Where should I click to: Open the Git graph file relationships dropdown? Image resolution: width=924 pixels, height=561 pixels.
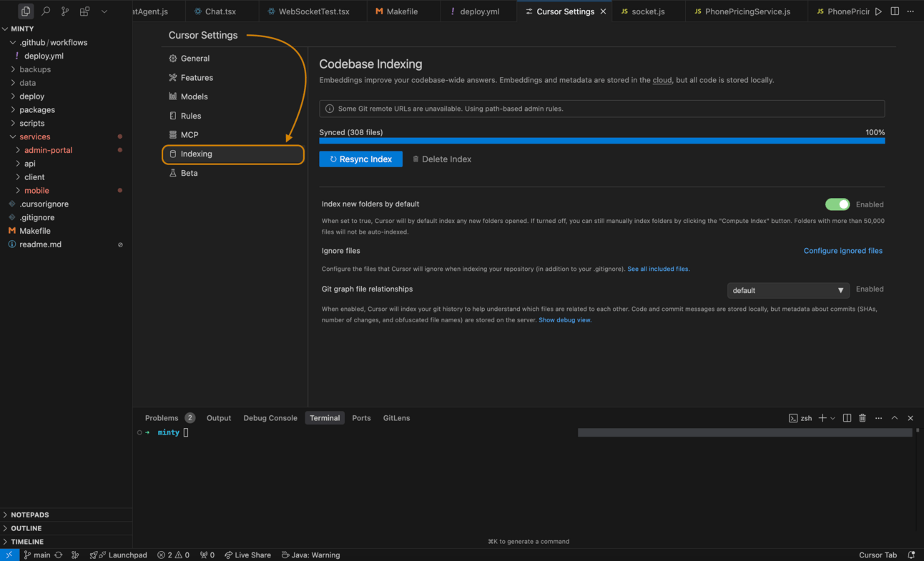[x=788, y=290]
